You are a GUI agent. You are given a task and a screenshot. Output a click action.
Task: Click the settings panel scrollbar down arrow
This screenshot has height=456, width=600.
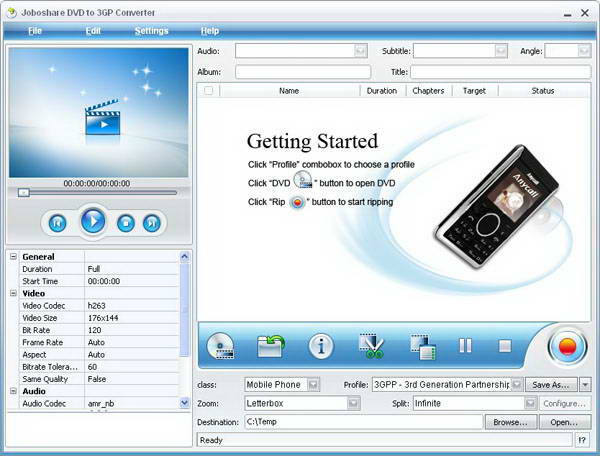tap(184, 402)
